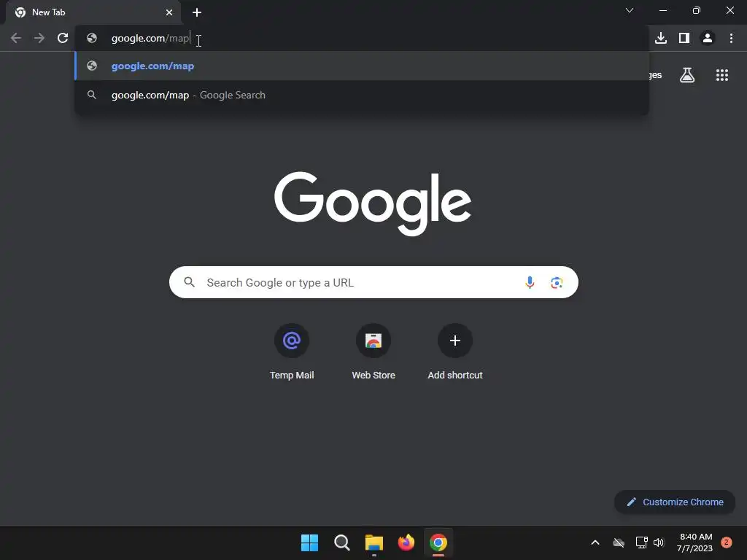Click the Google logo
This screenshot has height=560, width=747.
[373, 204]
